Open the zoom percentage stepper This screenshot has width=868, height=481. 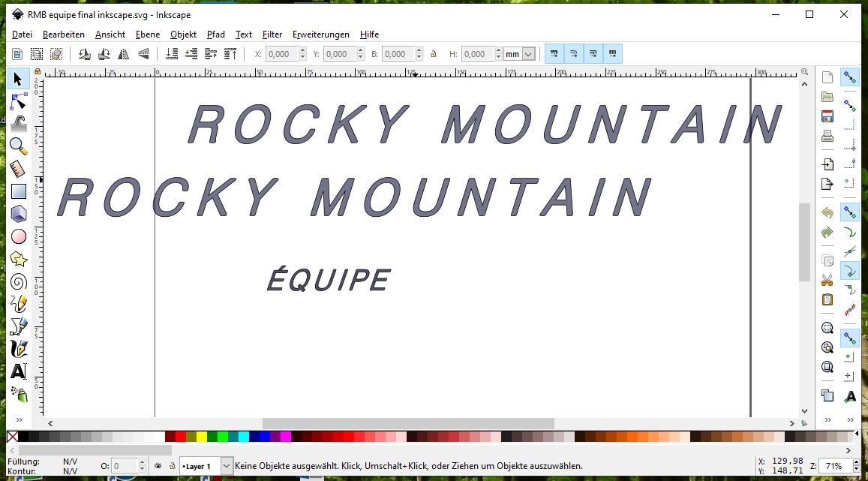coord(855,466)
